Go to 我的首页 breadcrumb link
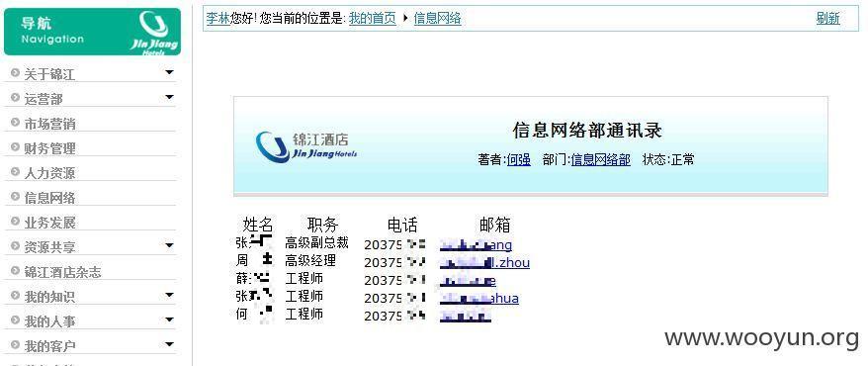This screenshot has height=366, width=868. point(373,18)
